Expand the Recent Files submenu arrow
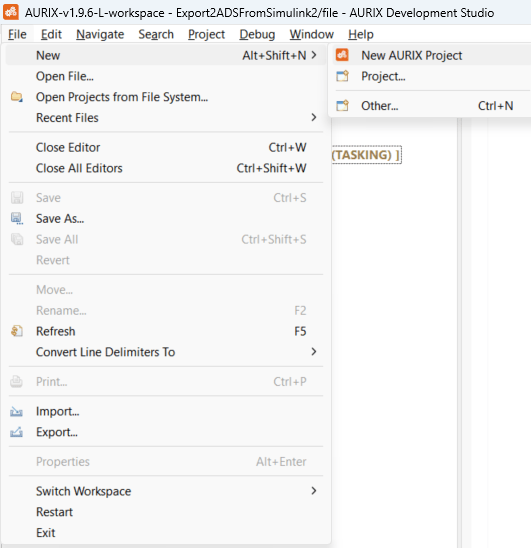Screen dimensions: 531x548 point(314,117)
